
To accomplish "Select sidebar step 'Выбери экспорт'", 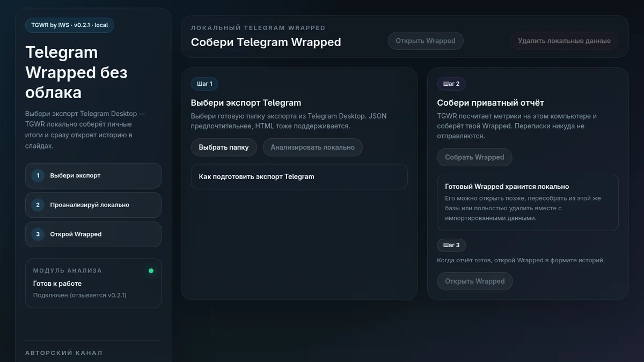I will click(93, 175).
